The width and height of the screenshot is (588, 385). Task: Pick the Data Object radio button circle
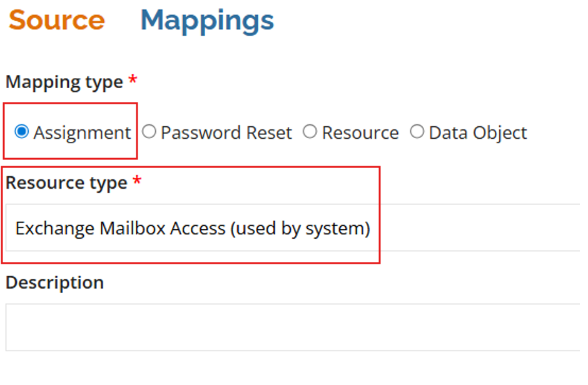tap(417, 132)
